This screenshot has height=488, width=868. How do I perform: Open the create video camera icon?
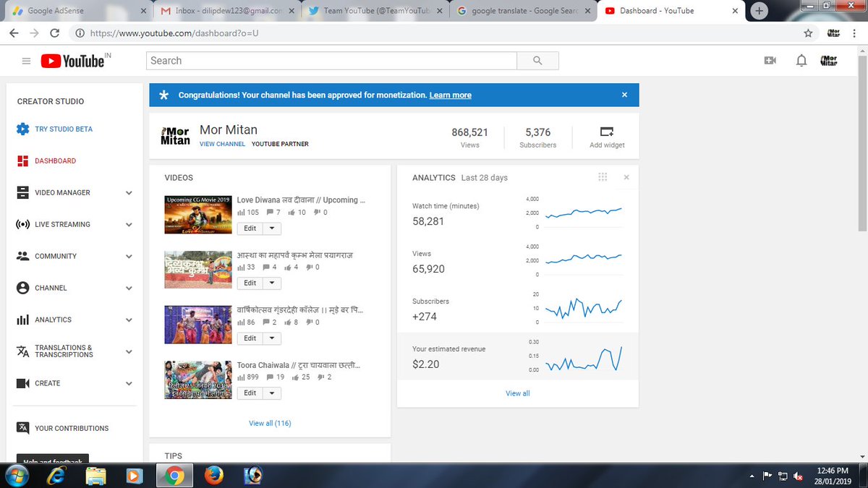770,61
